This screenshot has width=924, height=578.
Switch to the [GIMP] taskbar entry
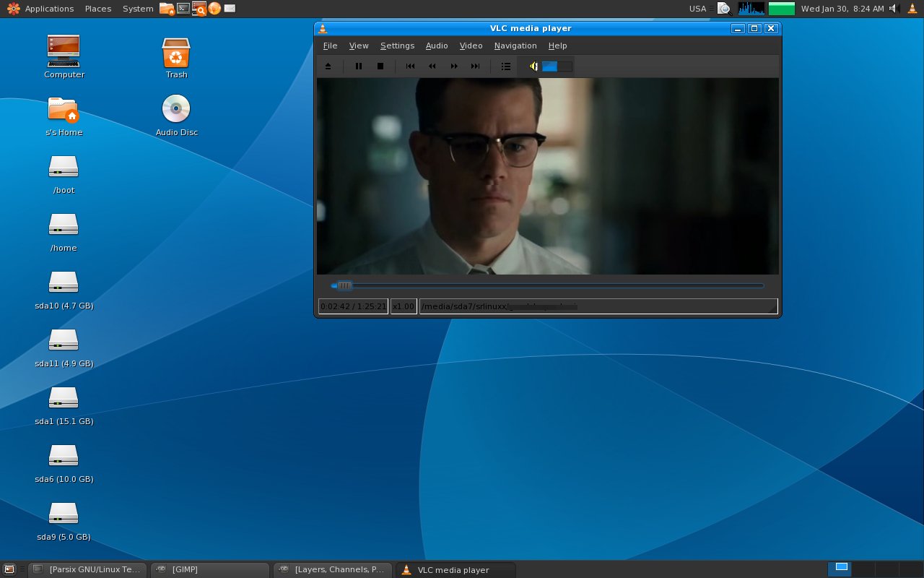(x=210, y=569)
